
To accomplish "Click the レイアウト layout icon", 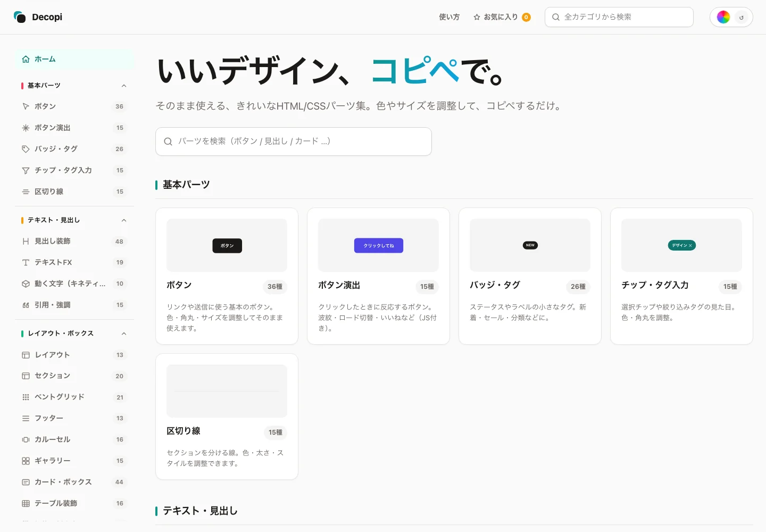I will click(26, 355).
